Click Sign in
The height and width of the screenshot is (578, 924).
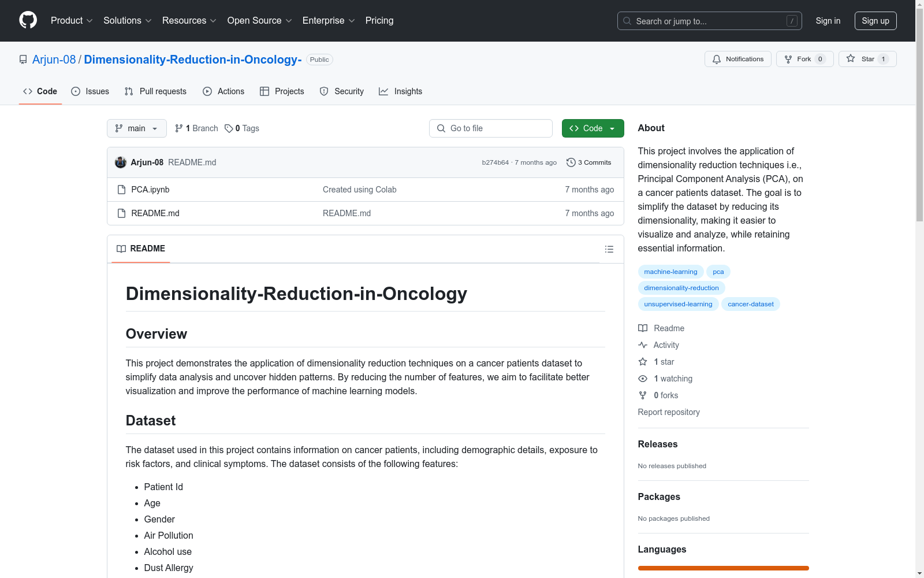tap(828, 21)
